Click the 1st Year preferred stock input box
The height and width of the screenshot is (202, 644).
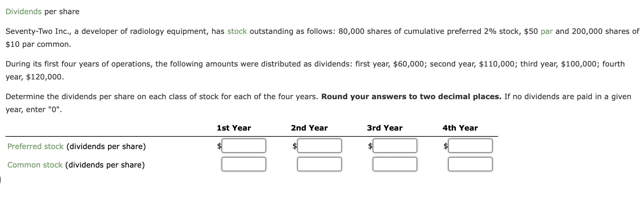(x=244, y=145)
